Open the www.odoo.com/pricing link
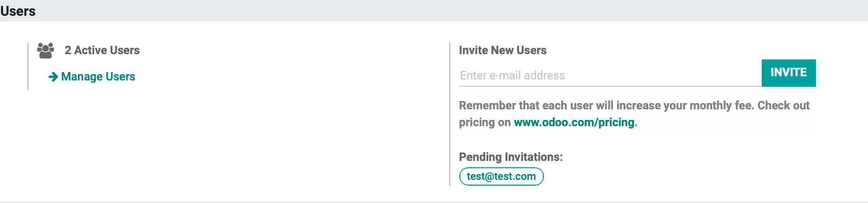This screenshot has width=868, height=203. point(574,122)
